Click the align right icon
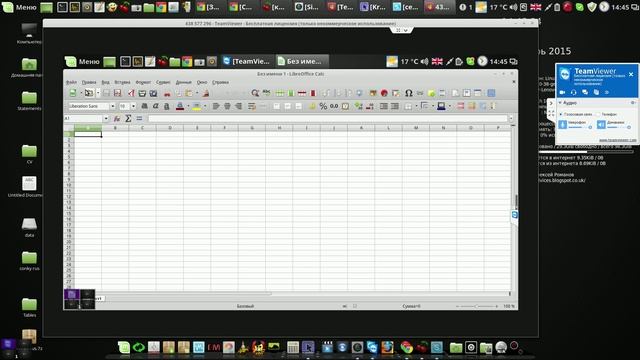 point(238,106)
